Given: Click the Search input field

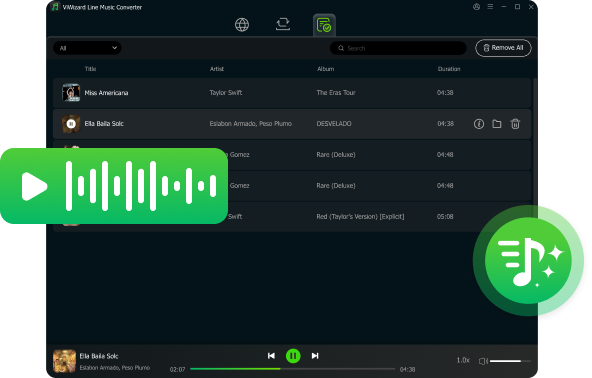Looking at the screenshot, I should coord(398,48).
